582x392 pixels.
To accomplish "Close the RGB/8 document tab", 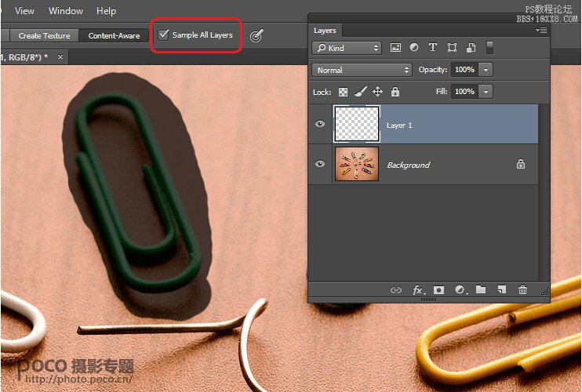I will [x=60, y=56].
